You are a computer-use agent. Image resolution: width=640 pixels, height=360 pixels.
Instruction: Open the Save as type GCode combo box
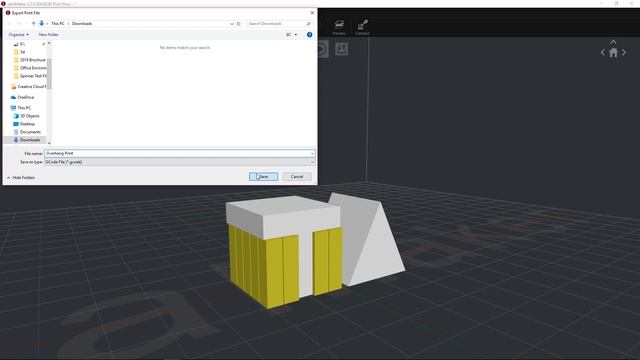tap(180, 162)
